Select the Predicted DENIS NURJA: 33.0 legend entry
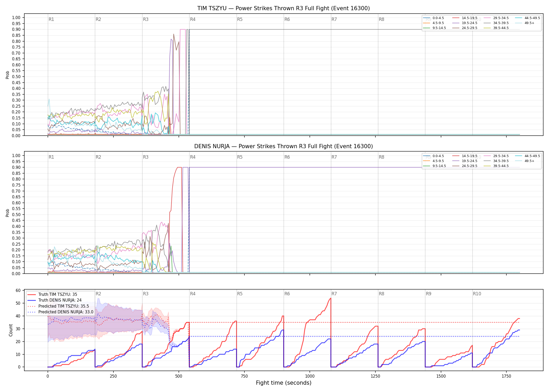The image size is (549, 392). pos(60,312)
